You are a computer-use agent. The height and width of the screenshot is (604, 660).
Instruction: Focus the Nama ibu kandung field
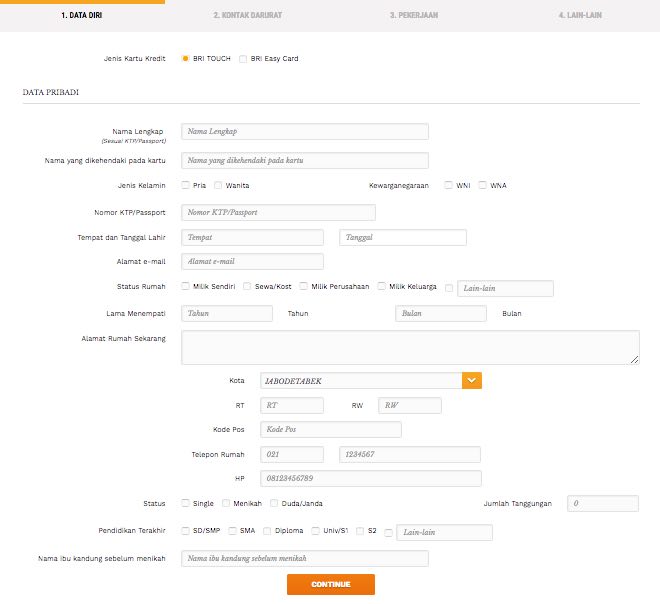tap(305, 559)
